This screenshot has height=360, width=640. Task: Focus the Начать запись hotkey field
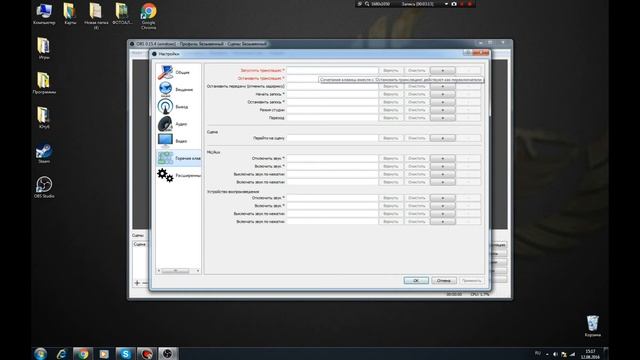pos(332,94)
